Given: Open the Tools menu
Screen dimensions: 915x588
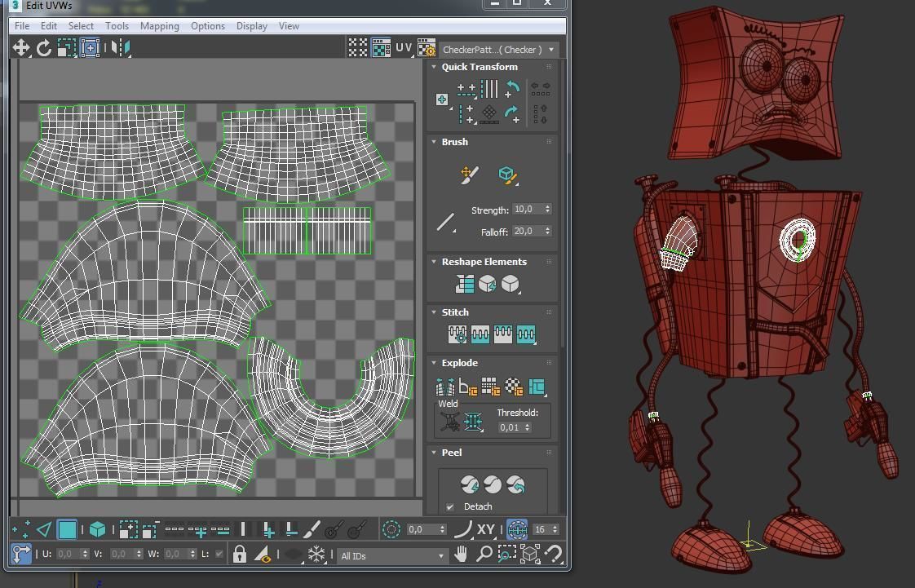Looking at the screenshot, I should [x=117, y=26].
